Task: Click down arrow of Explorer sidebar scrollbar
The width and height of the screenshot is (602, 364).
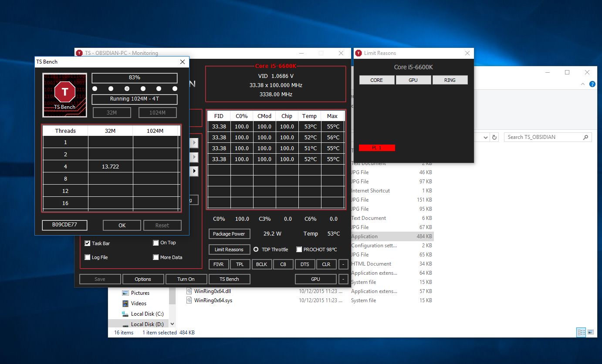Action: 172,324
